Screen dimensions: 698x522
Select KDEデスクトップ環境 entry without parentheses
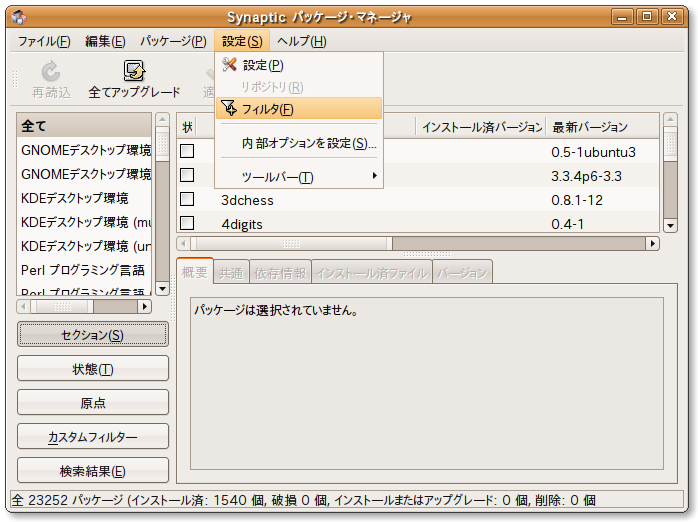pyautogui.click(x=85, y=198)
